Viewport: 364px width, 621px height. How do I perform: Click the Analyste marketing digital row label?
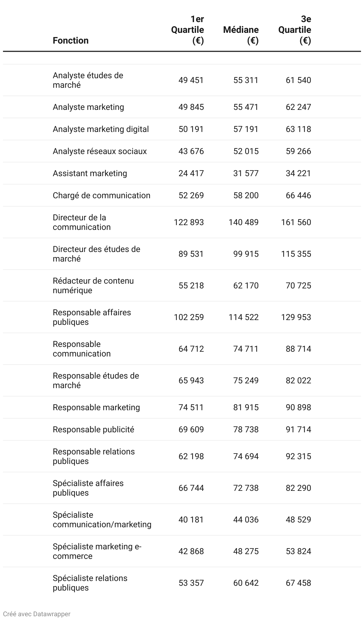pyautogui.click(x=101, y=129)
